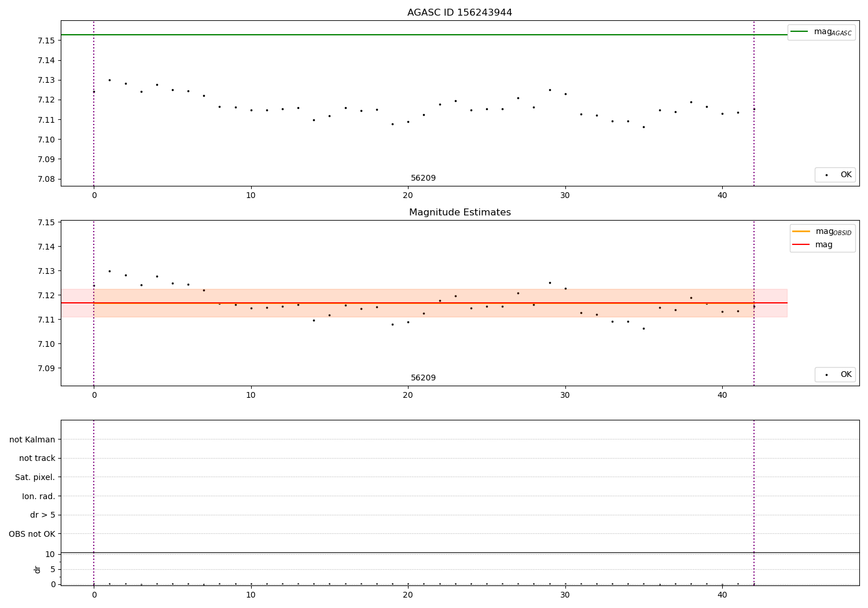Click the 'not Kalman' axis label
Viewport: 868px width, 608px height.
[x=32, y=439]
